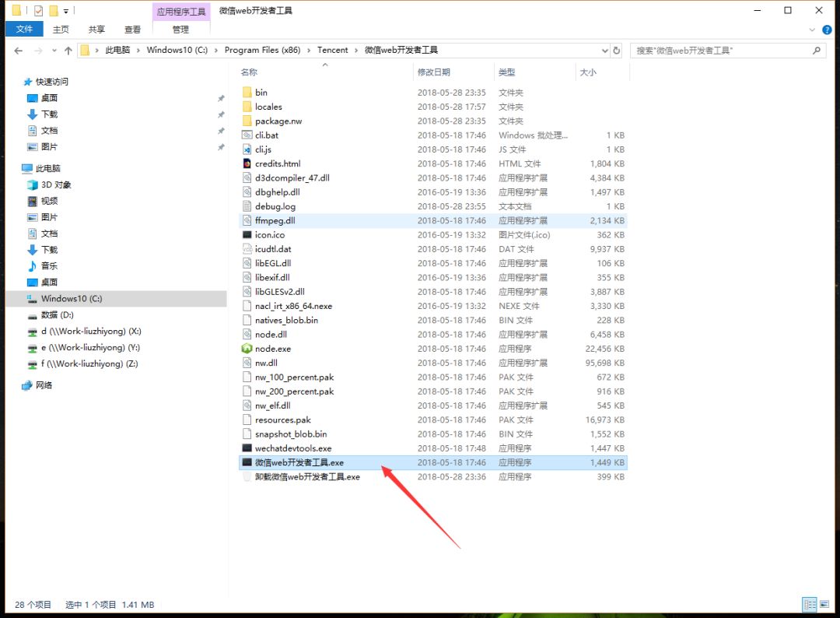Switch to the 查看 ribbon tab

pyautogui.click(x=132, y=30)
